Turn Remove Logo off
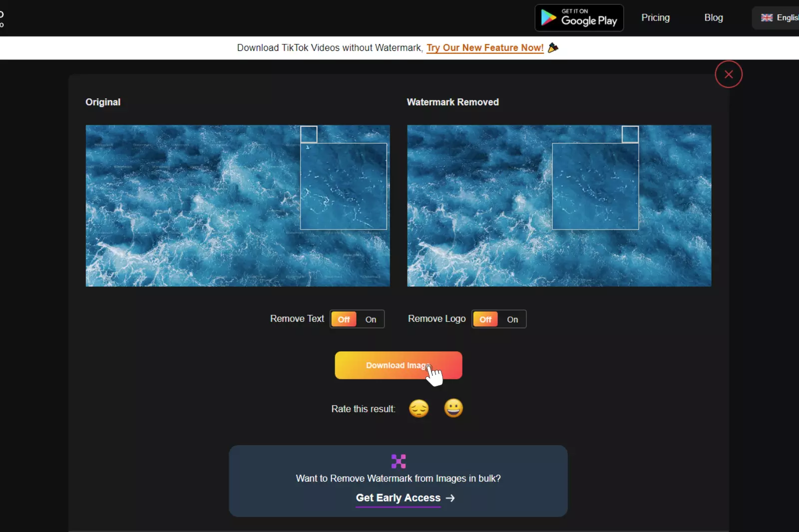Image resolution: width=799 pixels, height=532 pixels. point(486,319)
